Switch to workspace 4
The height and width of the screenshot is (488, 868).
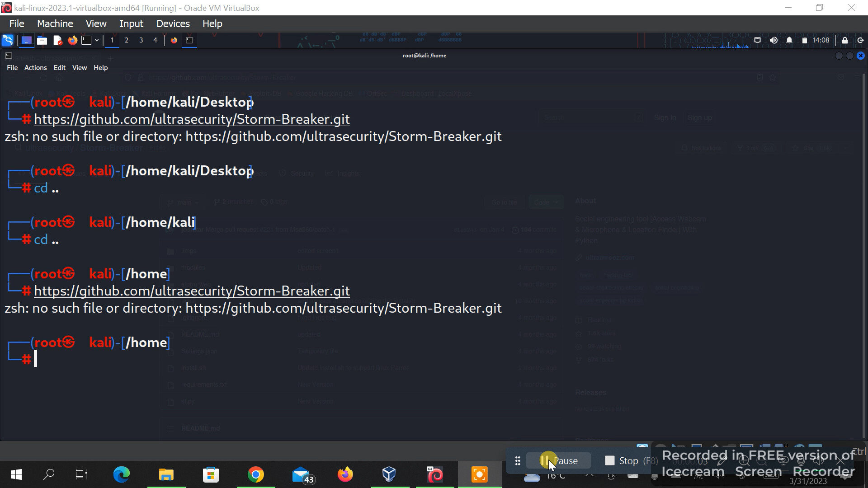(155, 40)
